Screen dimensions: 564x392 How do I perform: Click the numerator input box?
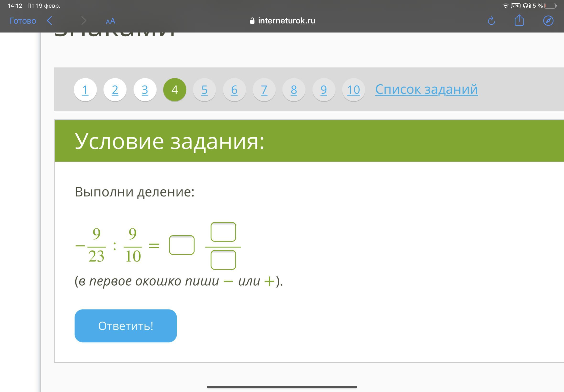[223, 232]
